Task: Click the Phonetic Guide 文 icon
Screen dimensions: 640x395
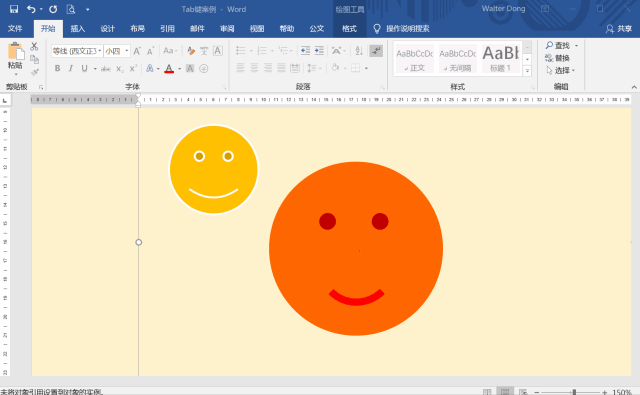Action: point(204,51)
